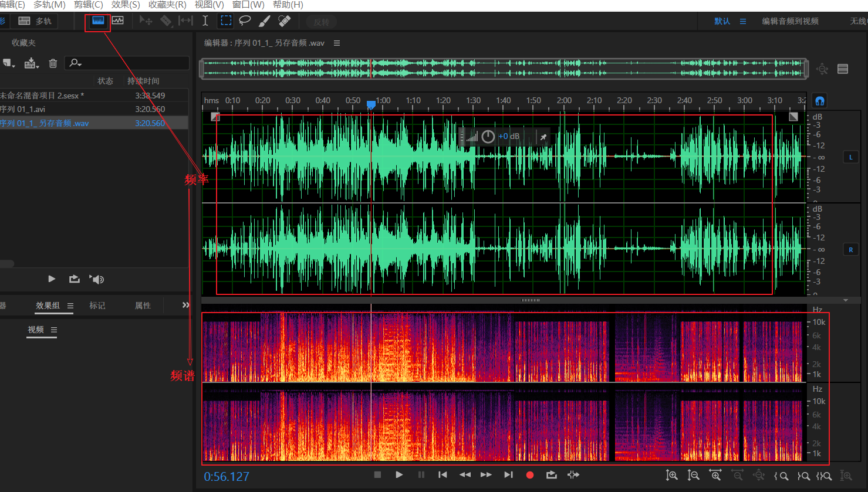Select the Lasso Selection tool
Image resolution: width=868 pixels, height=492 pixels.
click(245, 21)
